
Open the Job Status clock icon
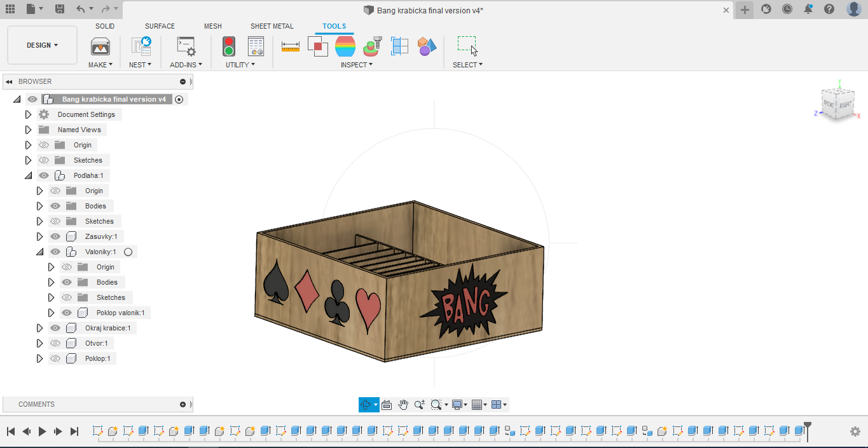pyautogui.click(x=787, y=9)
